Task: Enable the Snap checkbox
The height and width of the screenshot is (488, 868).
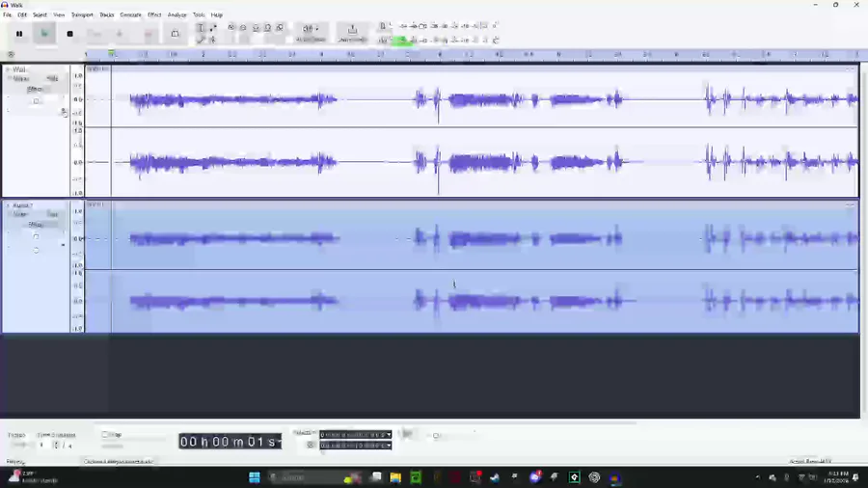Action: coord(104,435)
